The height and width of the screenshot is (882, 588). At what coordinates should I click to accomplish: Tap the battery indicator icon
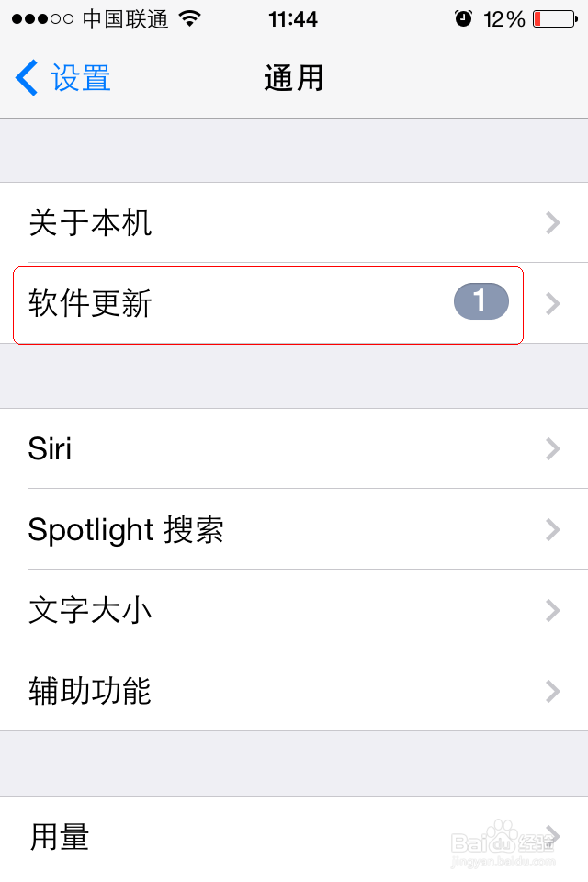pyautogui.click(x=554, y=19)
